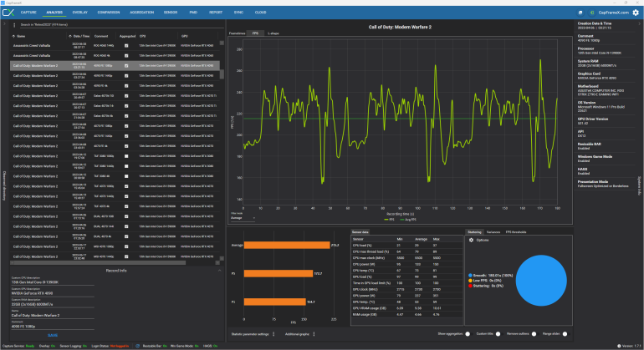Edit the Custom RAM description field

[x=53, y=304]
